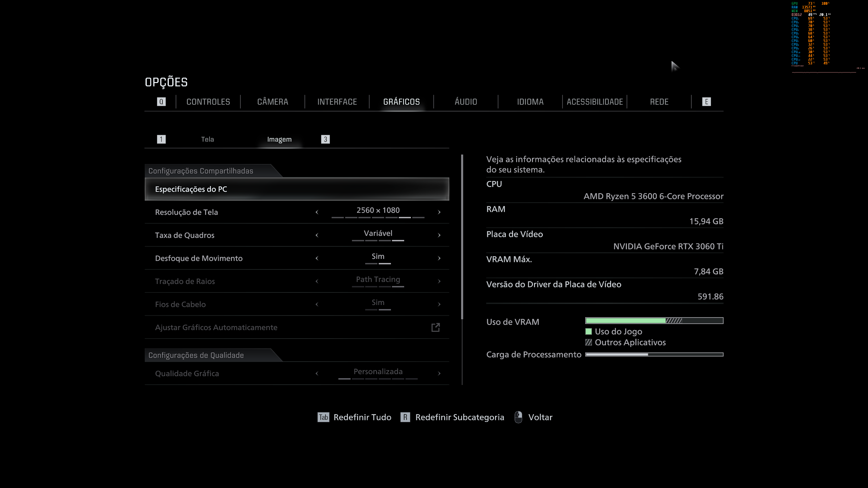Click the Tab key icon for Redefinir Tudo
The width and height of the screenshot is (868, 488).
pos(323,417)
